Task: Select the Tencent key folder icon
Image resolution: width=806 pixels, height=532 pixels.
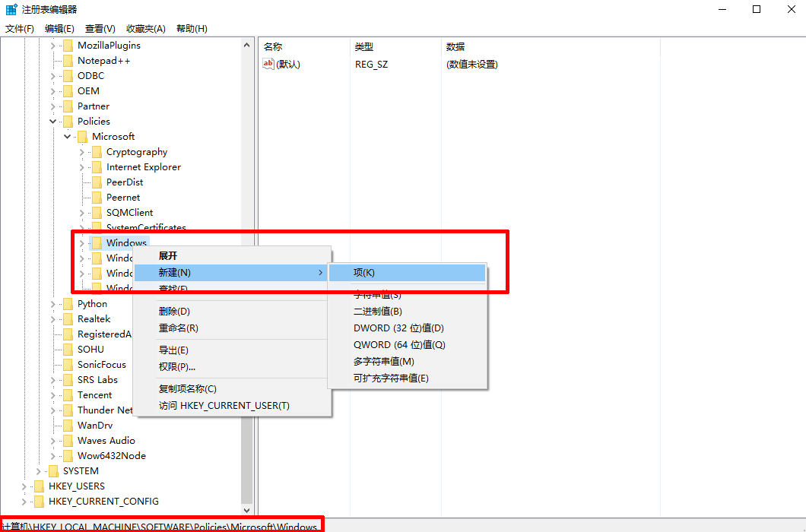Action: pos(67,394)
